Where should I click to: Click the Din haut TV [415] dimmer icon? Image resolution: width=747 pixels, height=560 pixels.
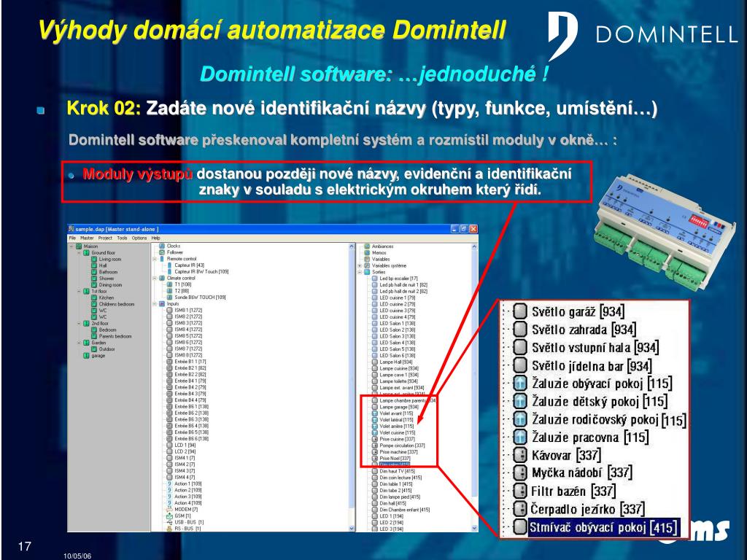pos(375,471)
